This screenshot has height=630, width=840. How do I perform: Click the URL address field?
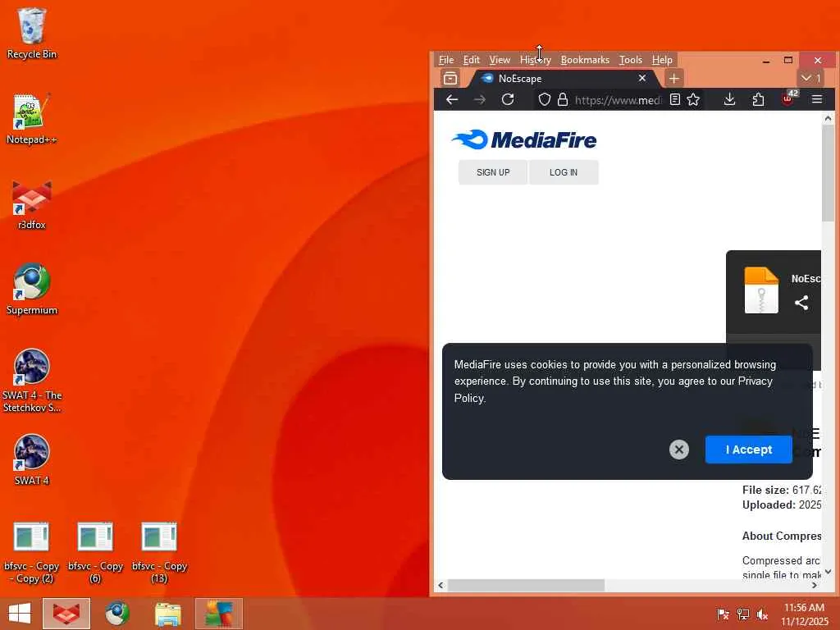pyautogui.click(x=619, y=99)
